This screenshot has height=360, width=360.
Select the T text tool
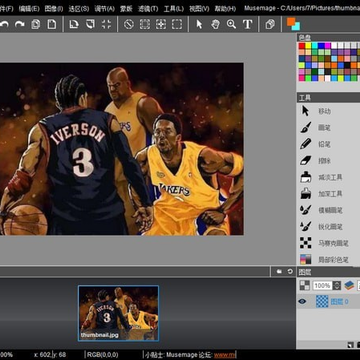point(247,24)
